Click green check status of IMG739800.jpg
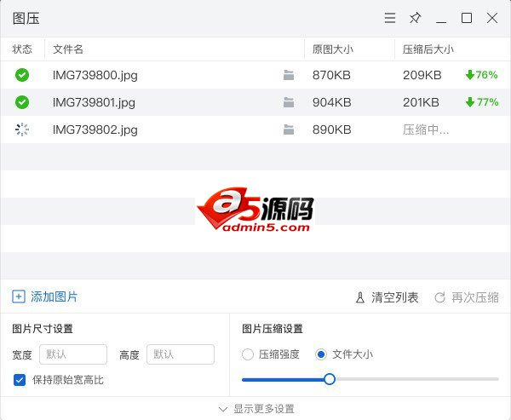 point(22,75)
